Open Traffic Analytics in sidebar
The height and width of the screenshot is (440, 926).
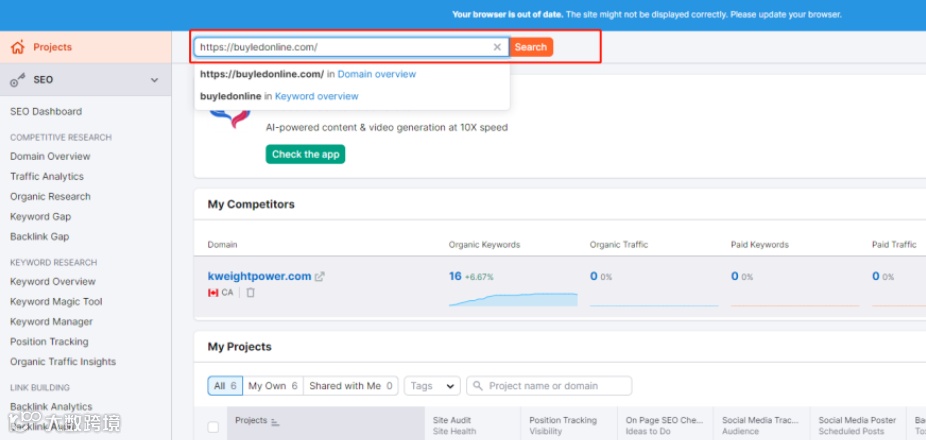tap(47, 177)
